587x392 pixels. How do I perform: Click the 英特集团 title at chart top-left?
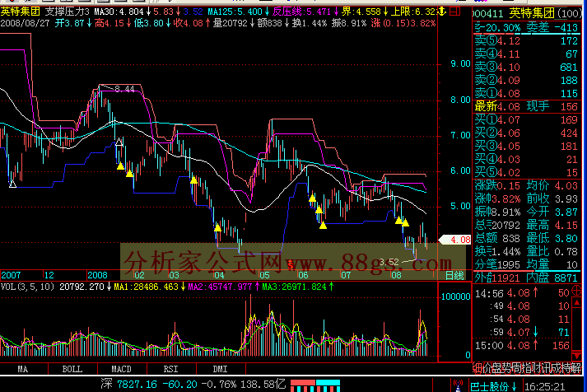click(x=21, y=12)
